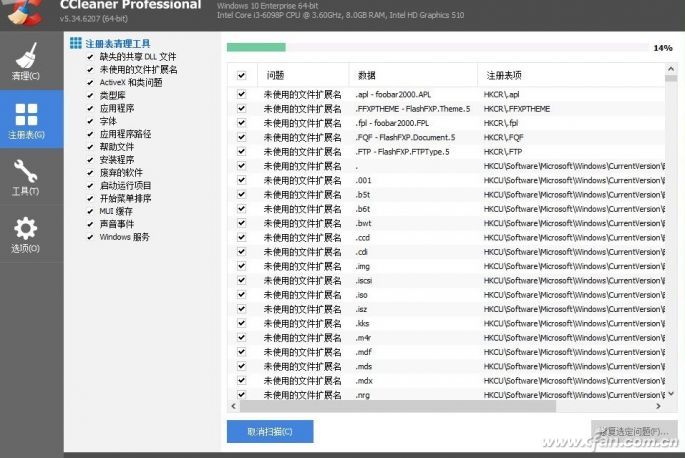Uncheck the .FFXPTHEME row checkbox

tap(241, 108)
